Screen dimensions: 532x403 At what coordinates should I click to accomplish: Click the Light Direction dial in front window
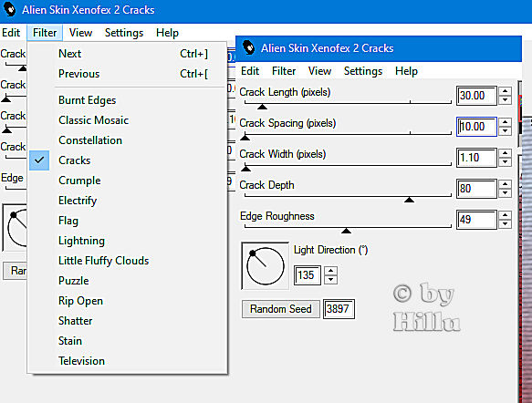click(265, 265)
